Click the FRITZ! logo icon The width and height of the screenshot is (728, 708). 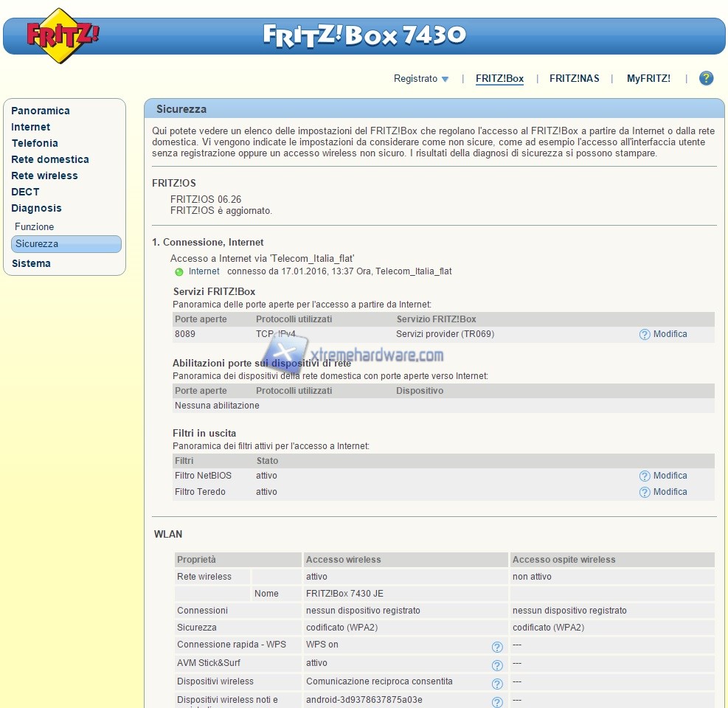point(62,35)
